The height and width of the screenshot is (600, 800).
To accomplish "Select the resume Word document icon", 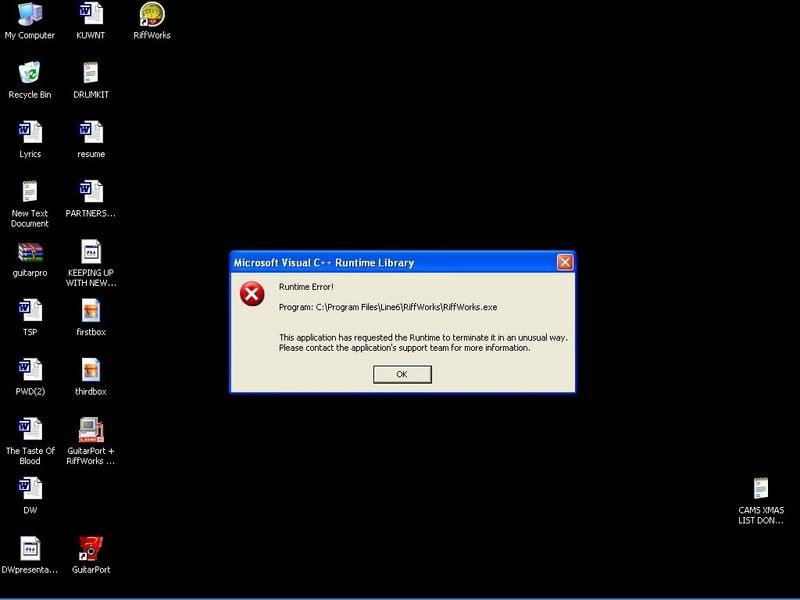I will [x=91, y=132].
